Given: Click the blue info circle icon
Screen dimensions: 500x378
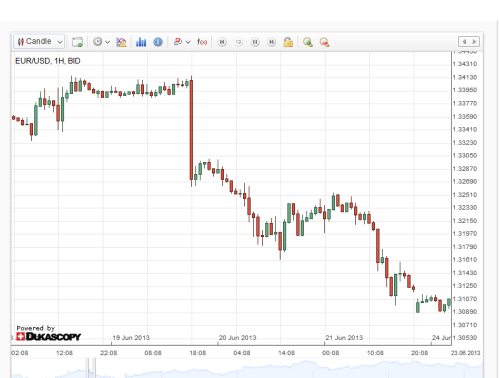Looking at the screenshot, I should pos(158,42).
